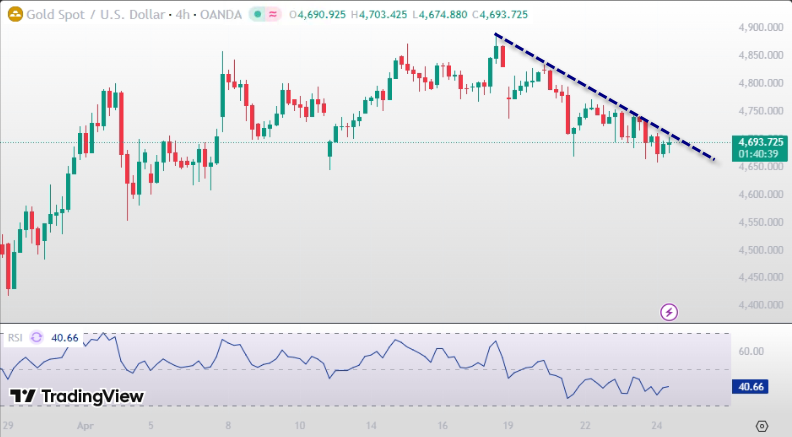Click the green market status dot

click(x=255, y=15)
